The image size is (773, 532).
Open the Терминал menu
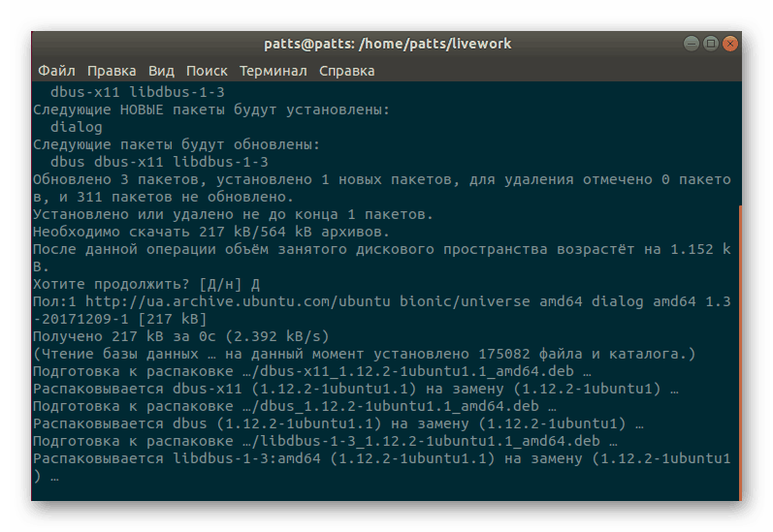coord(274,71)
